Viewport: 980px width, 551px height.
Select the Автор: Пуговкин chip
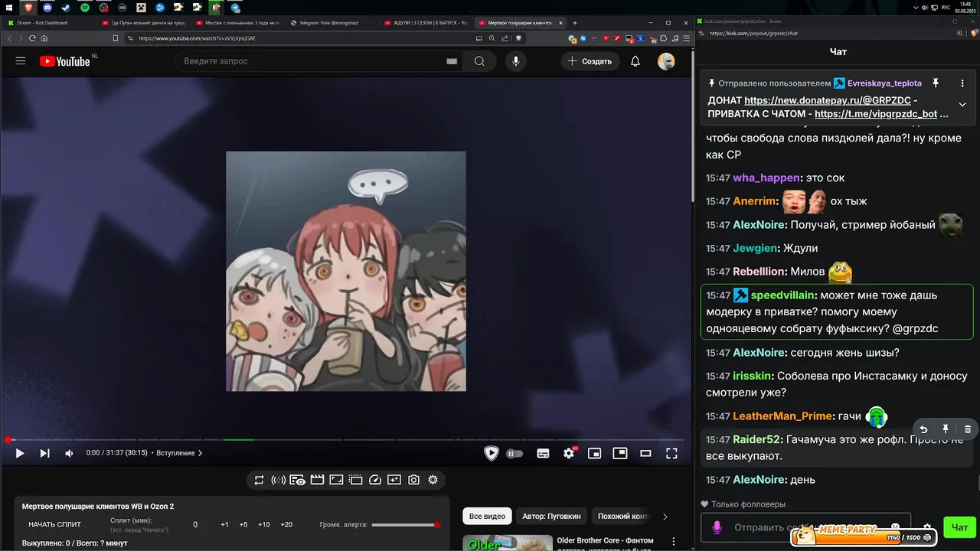click(x=552, y=517)
